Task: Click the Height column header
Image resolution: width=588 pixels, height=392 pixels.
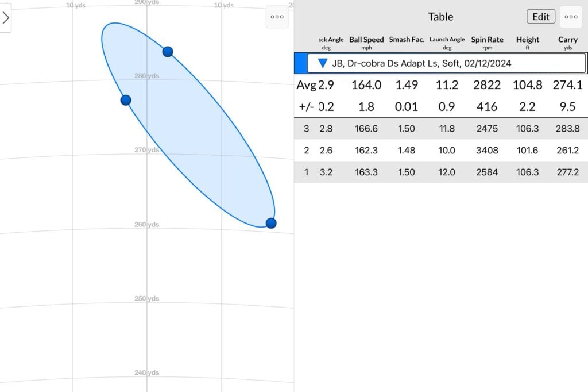Action: (x=527, y=43)
